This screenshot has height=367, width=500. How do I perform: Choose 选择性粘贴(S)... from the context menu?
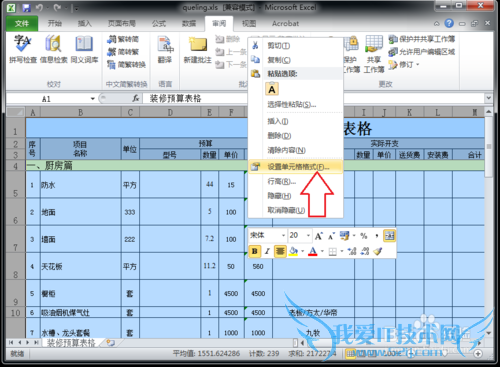(296, 105)
